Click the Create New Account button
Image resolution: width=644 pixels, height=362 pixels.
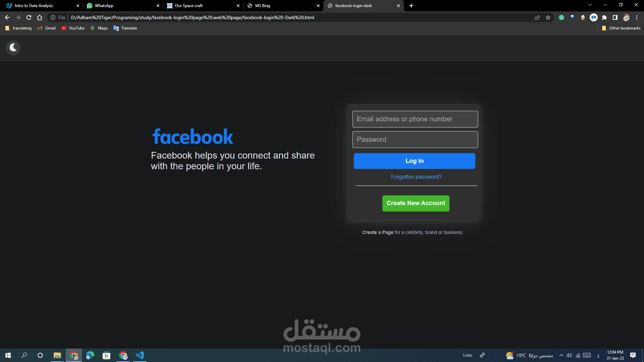pos(416,203)
